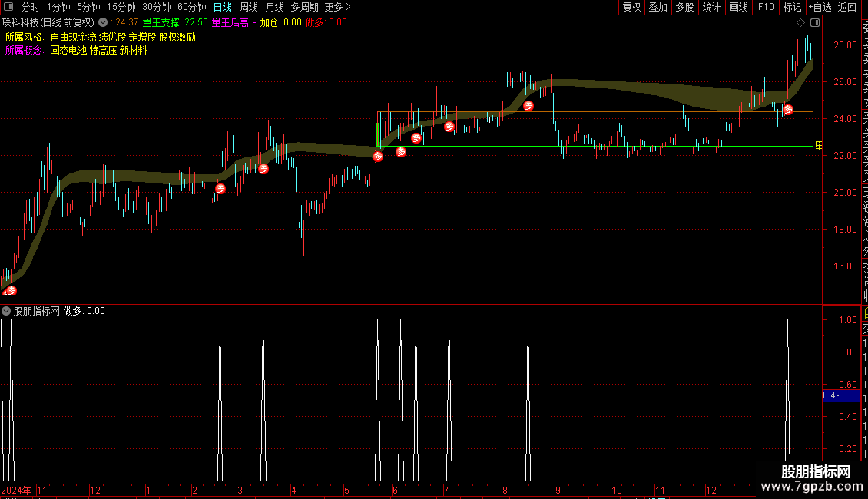This screenshot has height=499, width=868.
Task: Click the 统计 statistics button
Action: coord(711,7)
